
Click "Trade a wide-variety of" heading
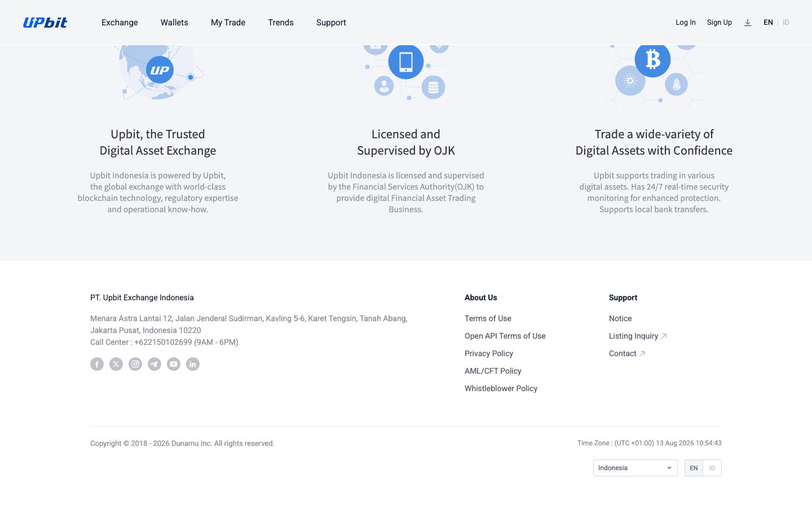pyautogui.click(x=654, y=134)
